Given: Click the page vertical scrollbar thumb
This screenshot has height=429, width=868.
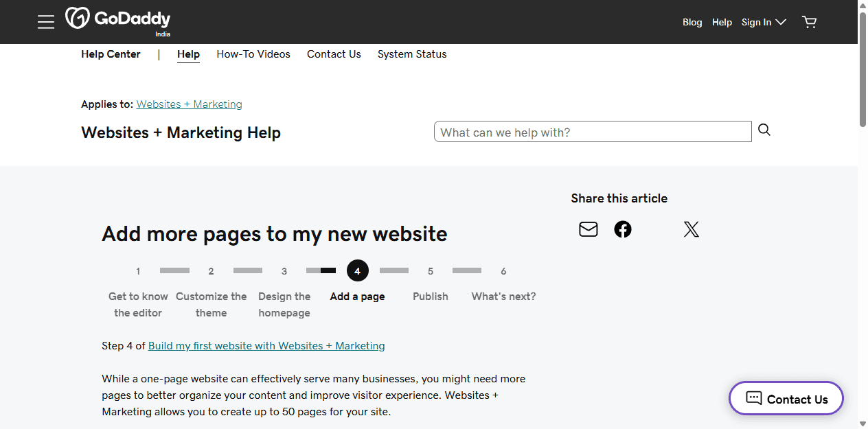Looking at the screenshot, I should tap(863, 69).
